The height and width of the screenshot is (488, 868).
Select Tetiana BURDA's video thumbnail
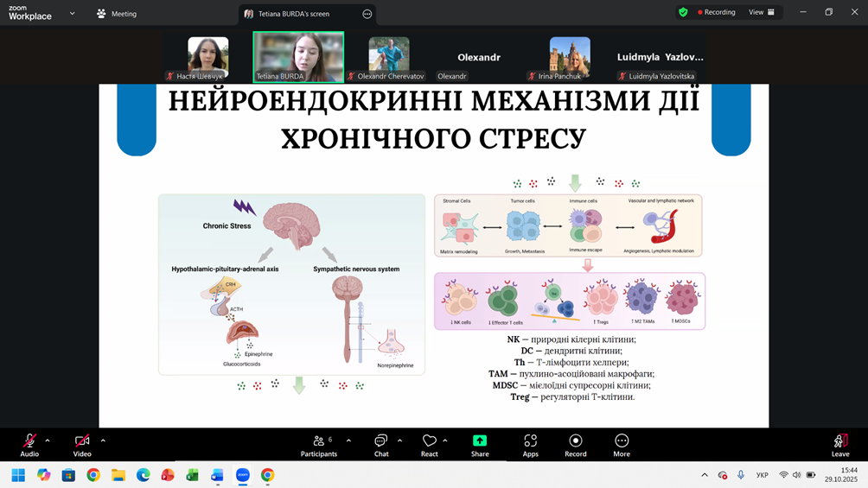pyautogui.click(x=298, y=56)
